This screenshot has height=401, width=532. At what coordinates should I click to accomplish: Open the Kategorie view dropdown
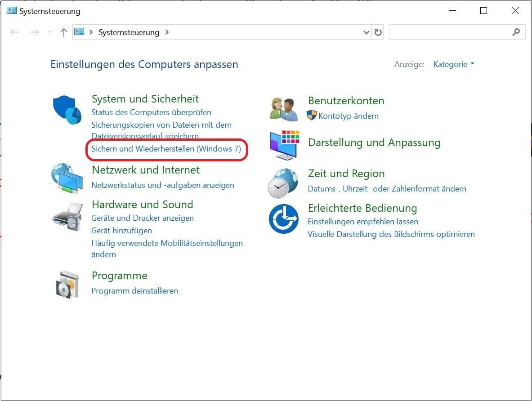click(x=454, y=64)
